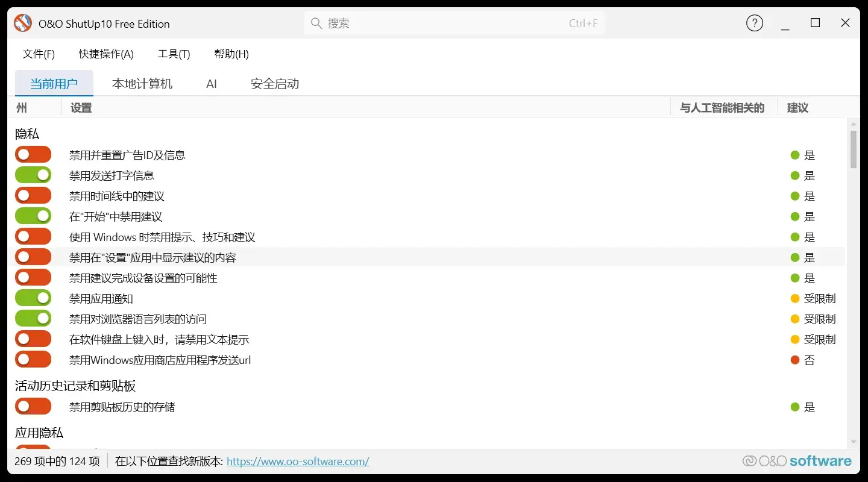Toggle 在"开始"中禁用建议 switch
The image size is (868, 482).
point(33,216)
